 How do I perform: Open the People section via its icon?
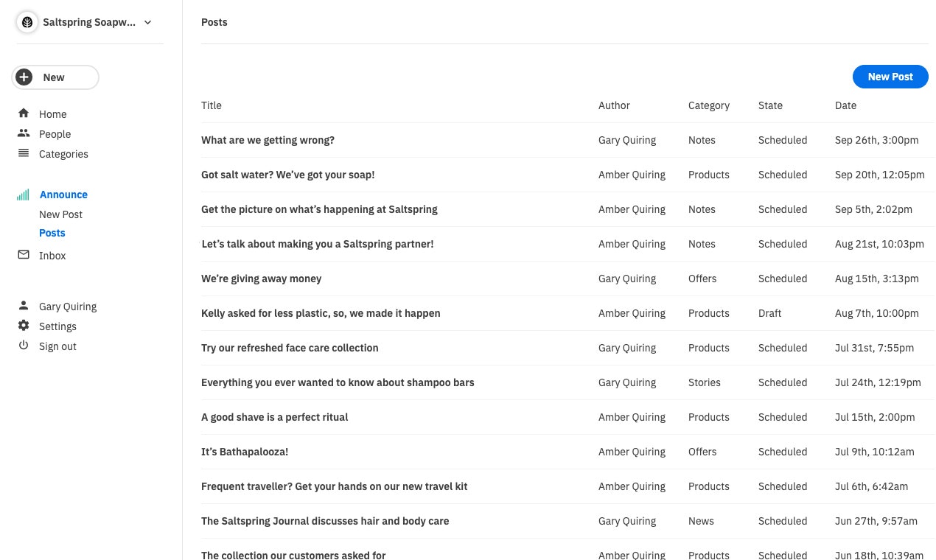pos(24,133)
